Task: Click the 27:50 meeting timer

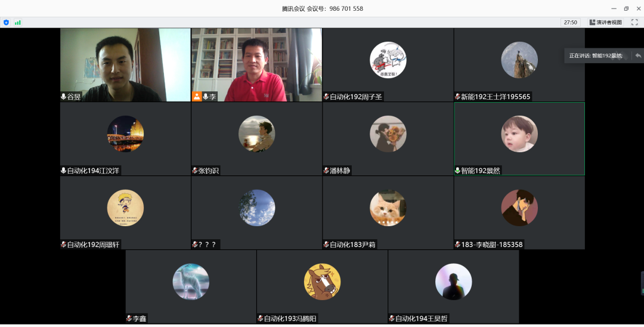Action: pos(570,22)
